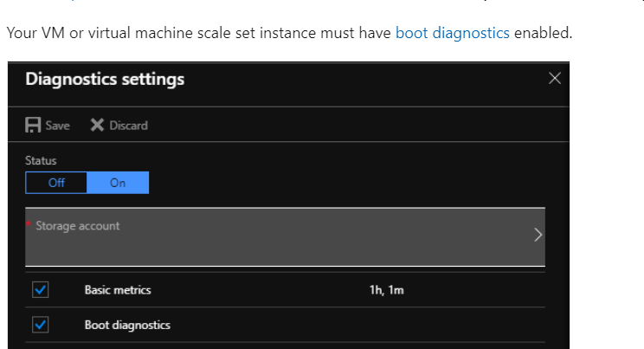Close the Diagnostics settings panel
The height and width of the screenshot is (349, 644).
(x=555, y=78)
